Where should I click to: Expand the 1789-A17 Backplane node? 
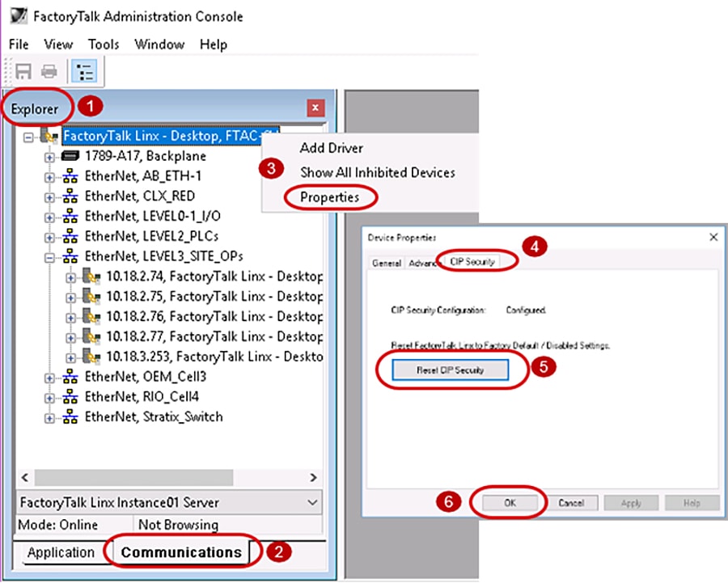(49, 158)
